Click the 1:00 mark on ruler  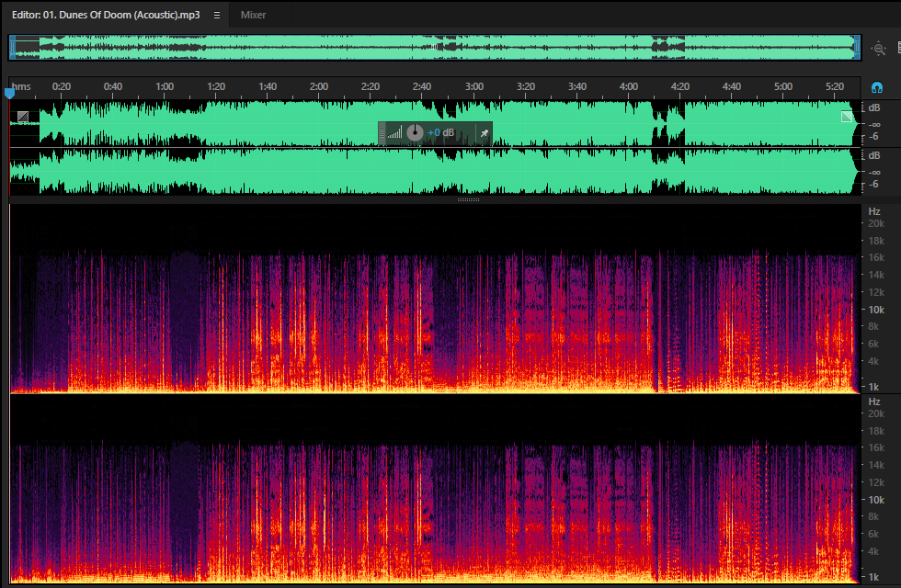pos(165,86)
